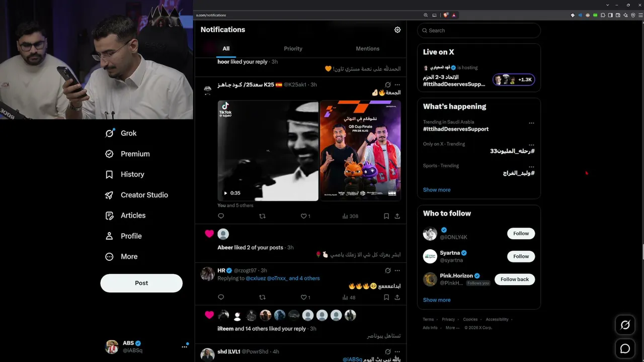Open options for #IttihadDeservesSupport trend
The width and height of the screenshot is (644, 362).
(531, 123)
